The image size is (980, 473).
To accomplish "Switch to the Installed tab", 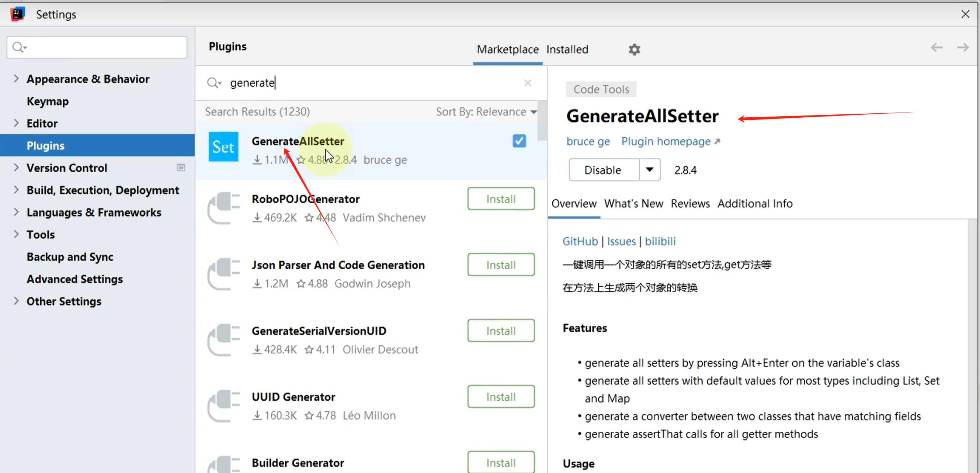I will pos(567,49).
